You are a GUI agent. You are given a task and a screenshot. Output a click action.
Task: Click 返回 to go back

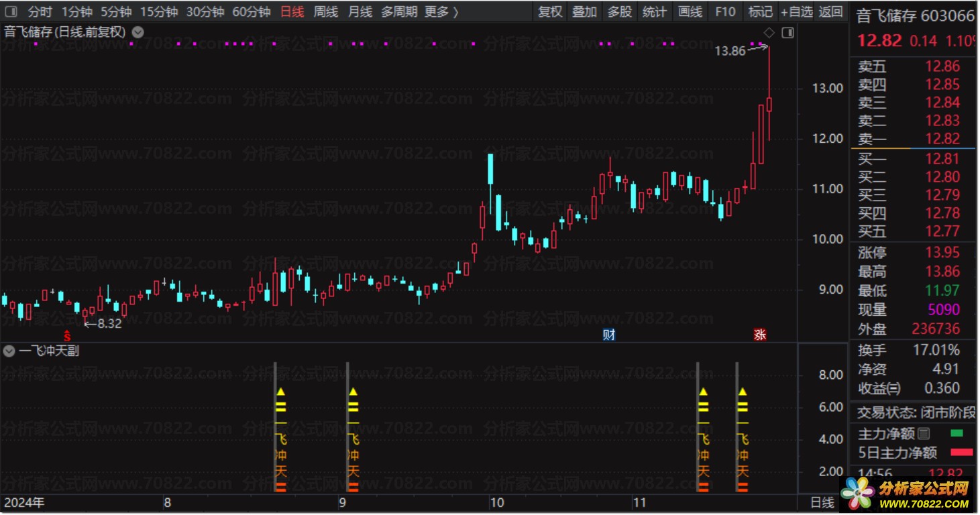[831, 12]
